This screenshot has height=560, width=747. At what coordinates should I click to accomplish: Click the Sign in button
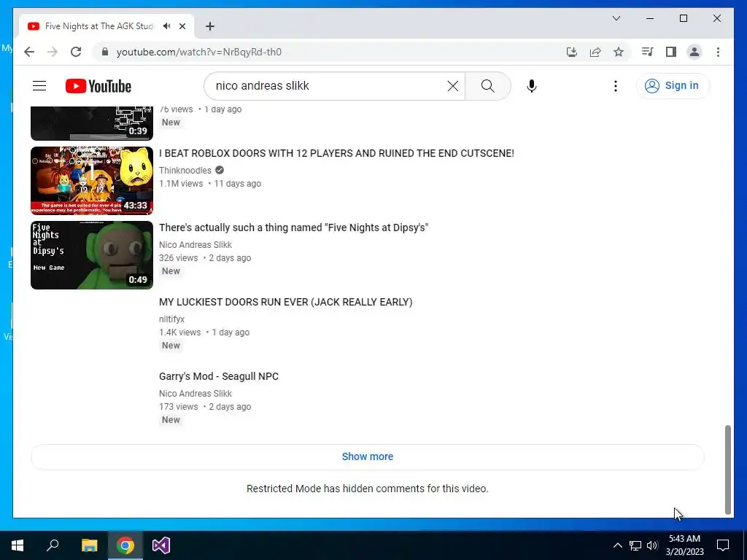pos(672,86)
